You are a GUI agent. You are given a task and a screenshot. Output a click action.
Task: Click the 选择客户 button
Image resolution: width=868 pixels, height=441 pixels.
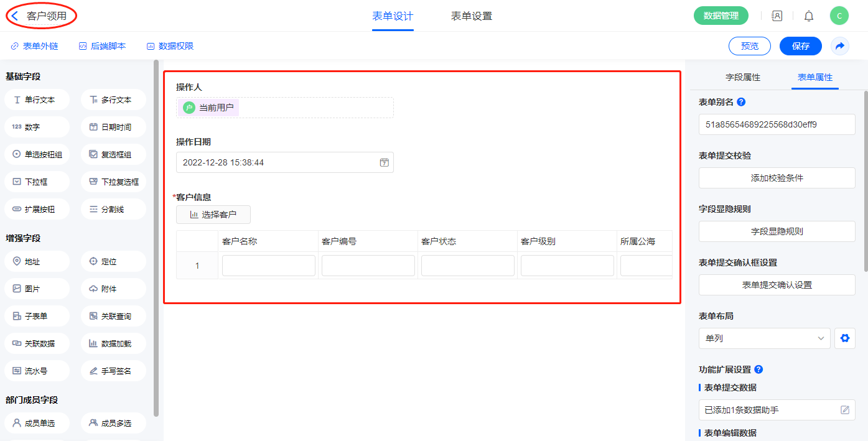(x=213, y=215)
